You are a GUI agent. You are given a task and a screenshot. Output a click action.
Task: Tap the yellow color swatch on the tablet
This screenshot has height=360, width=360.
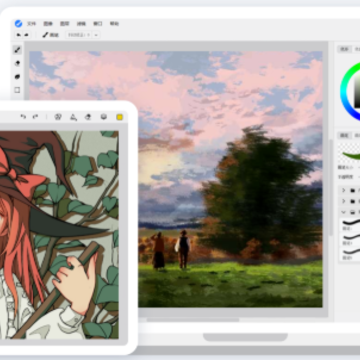120,117
